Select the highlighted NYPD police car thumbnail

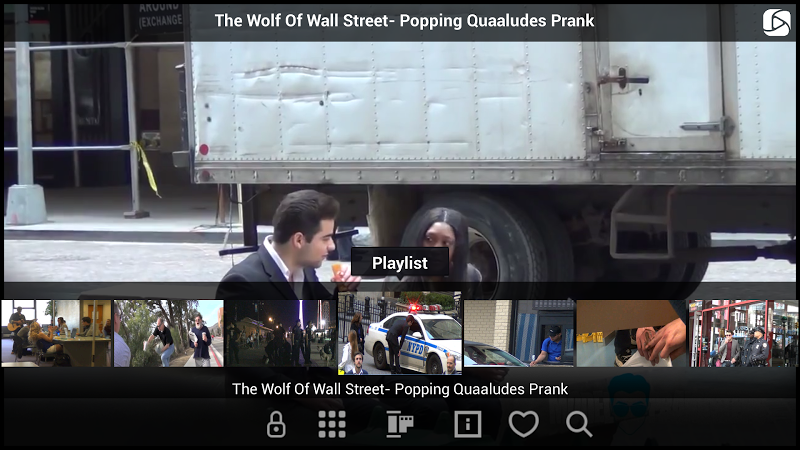(400, 333)
